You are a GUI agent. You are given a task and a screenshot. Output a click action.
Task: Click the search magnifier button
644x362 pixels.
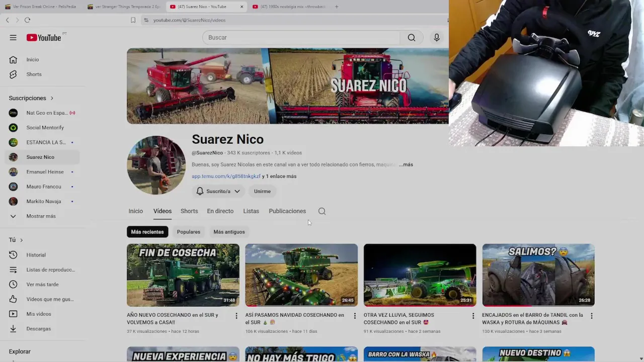click(412, 38)
